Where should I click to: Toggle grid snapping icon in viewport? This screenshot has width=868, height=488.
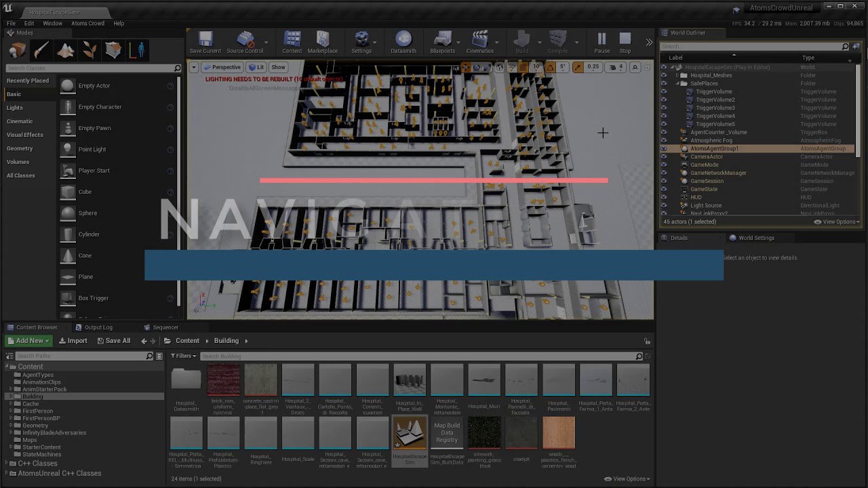[523, 67]
